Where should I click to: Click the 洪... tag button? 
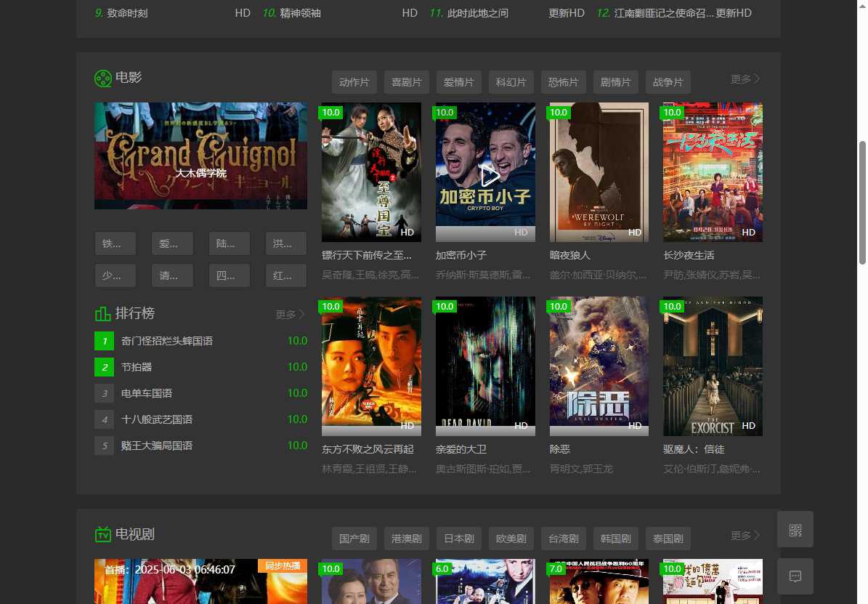[285, 243]
